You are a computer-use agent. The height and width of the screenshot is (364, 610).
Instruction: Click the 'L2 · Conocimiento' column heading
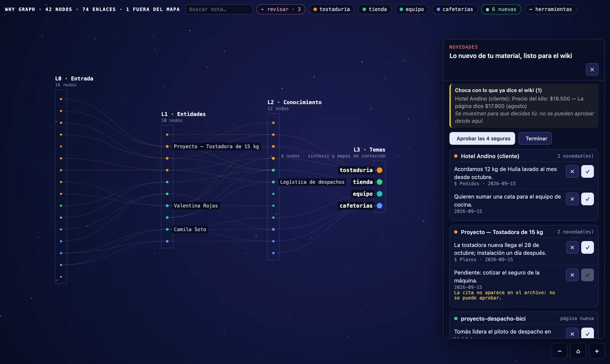coord(294,102)
